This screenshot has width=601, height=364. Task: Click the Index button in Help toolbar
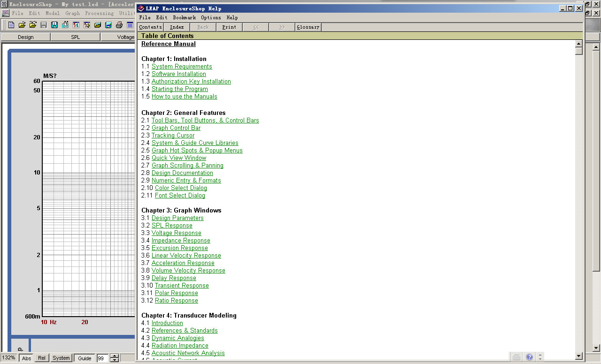click(177, 27)
